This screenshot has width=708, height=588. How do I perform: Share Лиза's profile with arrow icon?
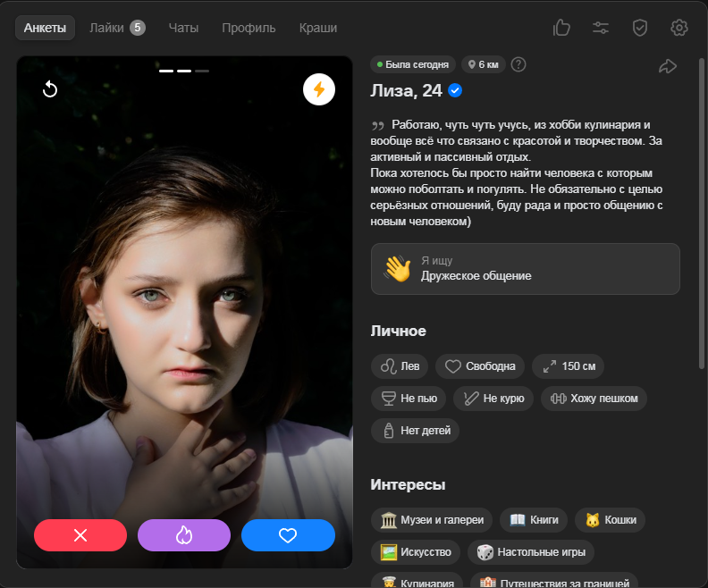point(668,66)
